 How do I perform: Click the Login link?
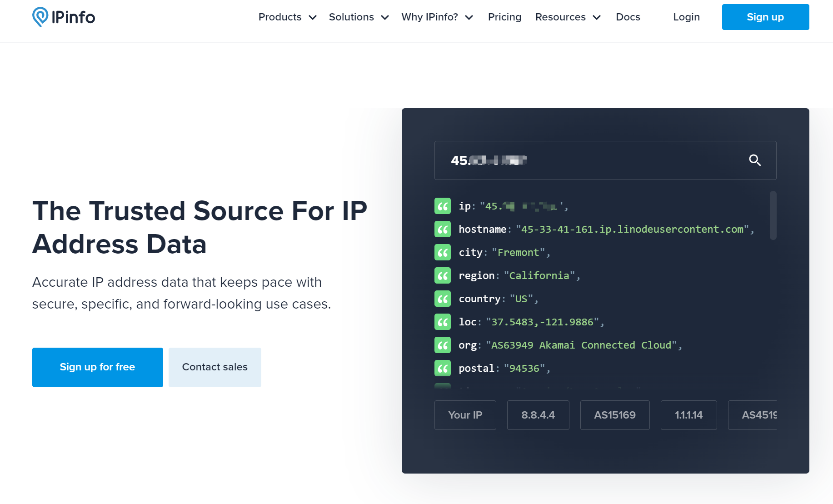coord(686,17)
